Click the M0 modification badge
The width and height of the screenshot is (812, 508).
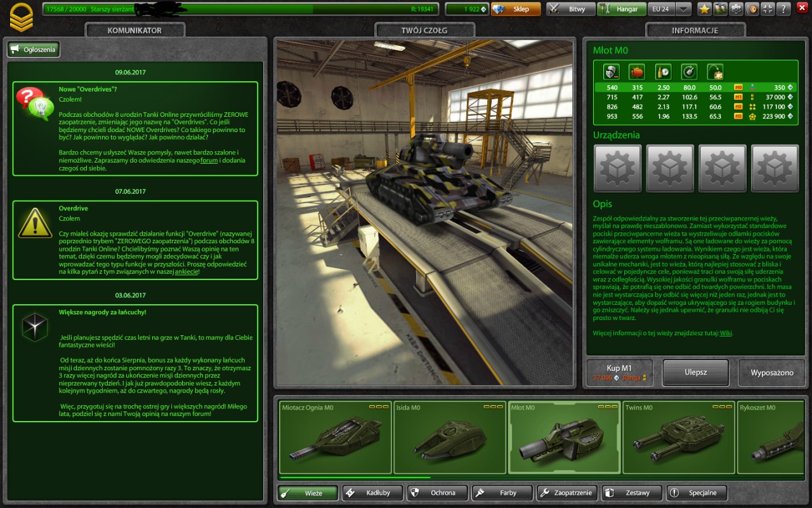tap(738, 88)
